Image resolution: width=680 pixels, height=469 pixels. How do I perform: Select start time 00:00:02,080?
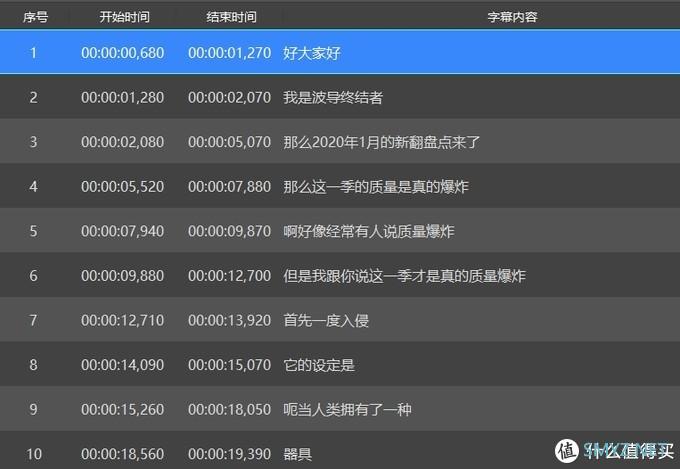[123, 142]
